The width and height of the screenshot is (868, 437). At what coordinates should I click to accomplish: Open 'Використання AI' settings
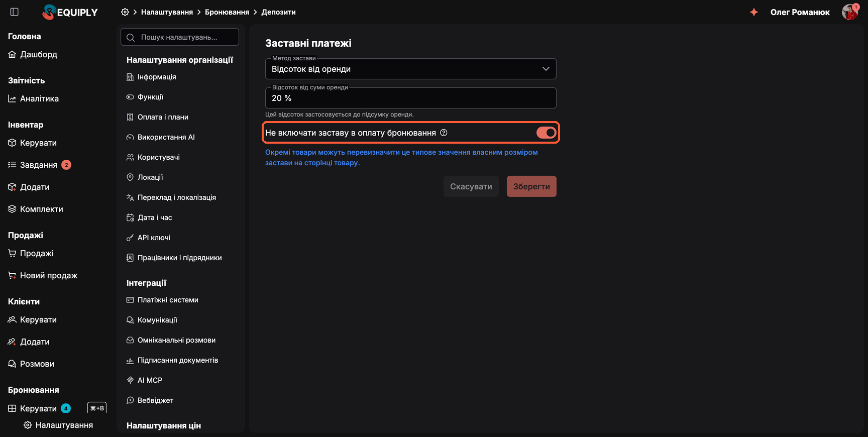click(160, 137)
